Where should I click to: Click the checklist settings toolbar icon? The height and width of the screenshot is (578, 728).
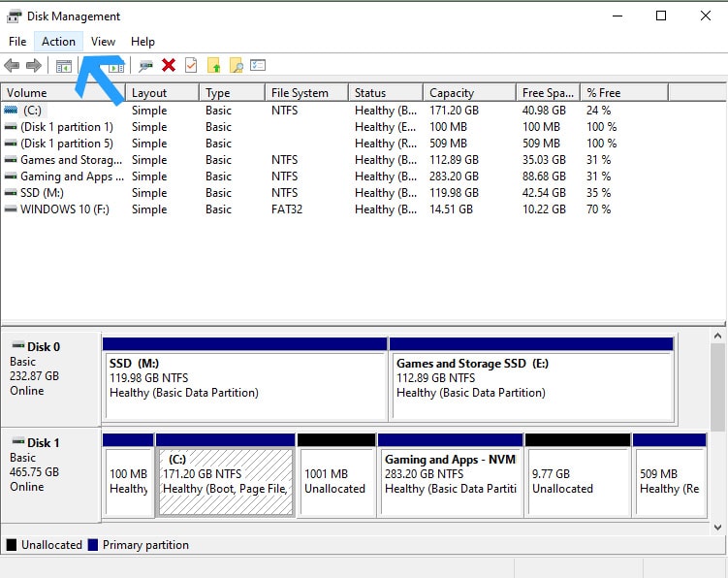[258, 66]
